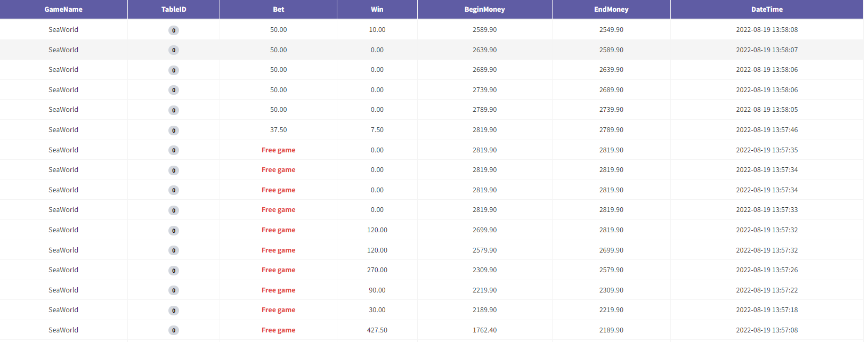Click TableID badge in the 13:57:46 row
Screen dimensions: 868x342
coord(174,131)
